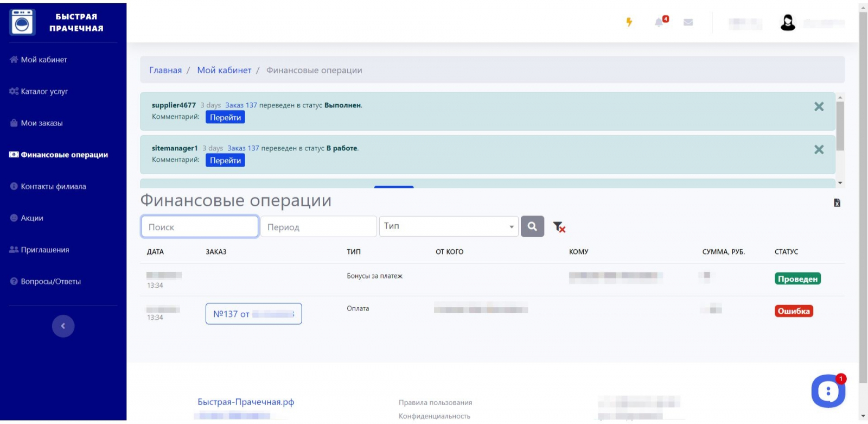Click the СТАТУС column header
This screenshot has height=424, width=868.
[786, 252]
